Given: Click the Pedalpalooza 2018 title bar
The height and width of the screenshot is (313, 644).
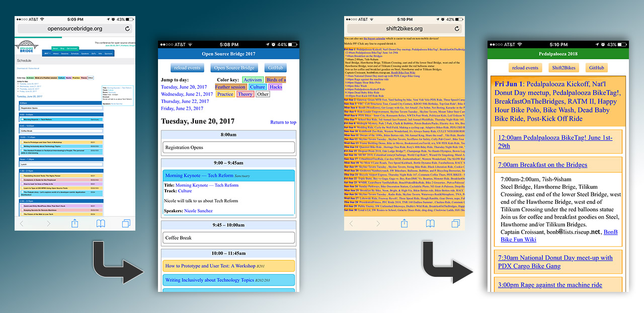Looking at the screenshot, I should point(558,54).
